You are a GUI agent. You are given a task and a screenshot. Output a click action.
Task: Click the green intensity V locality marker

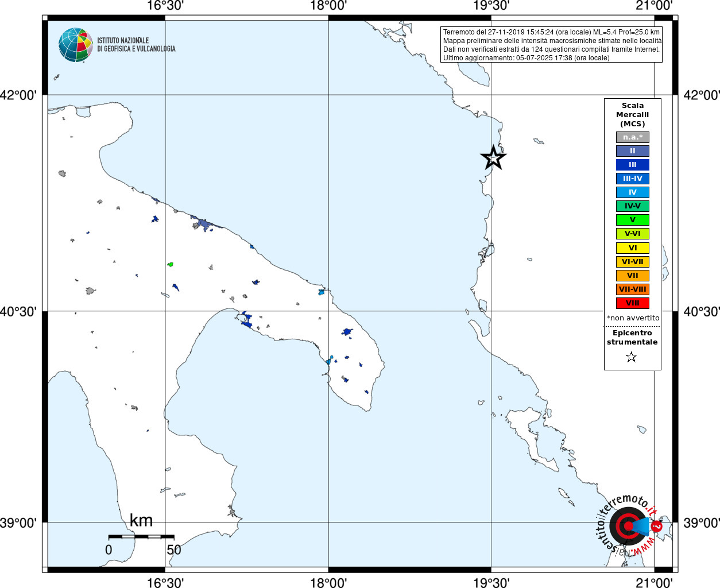pyautogui.click(x=170, y=264)
